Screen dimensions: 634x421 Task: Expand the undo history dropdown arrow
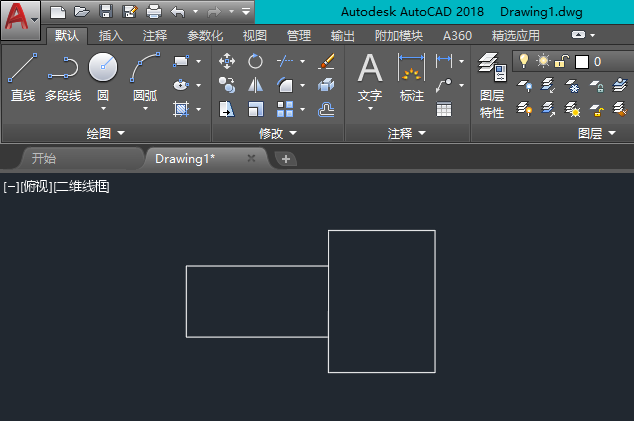coord(195,12)
